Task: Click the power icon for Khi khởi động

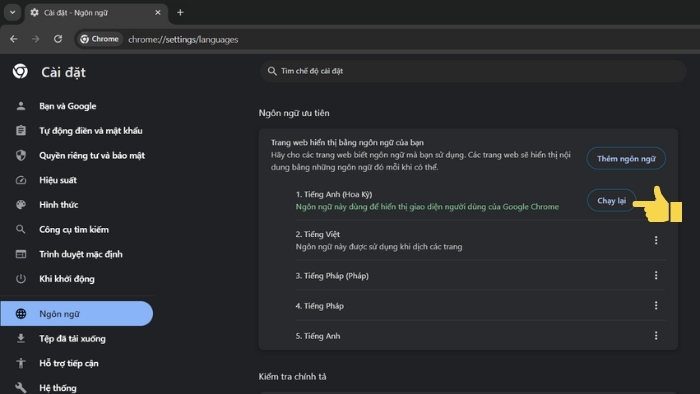Action: pos(21,279)
